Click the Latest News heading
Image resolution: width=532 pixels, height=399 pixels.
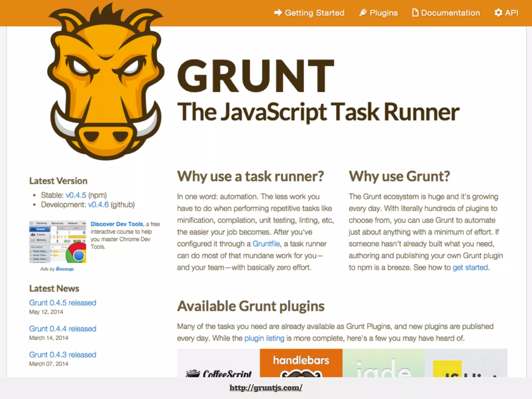54,288
